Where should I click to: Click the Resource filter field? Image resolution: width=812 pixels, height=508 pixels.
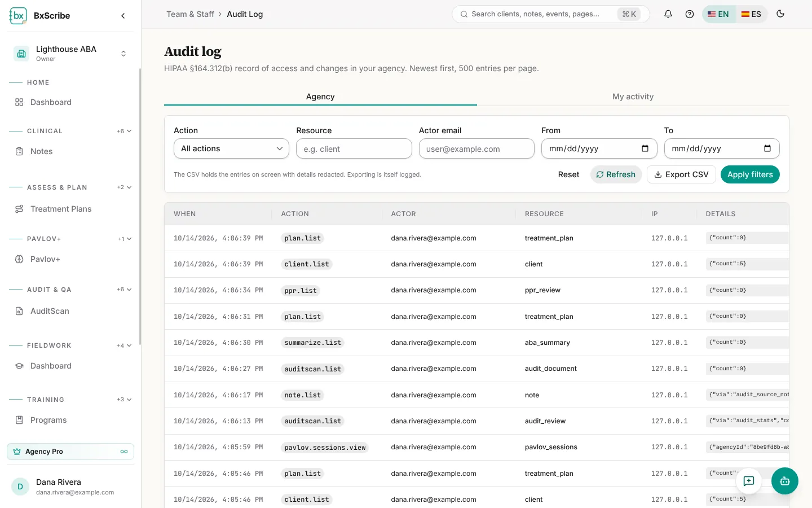point(354,149)
